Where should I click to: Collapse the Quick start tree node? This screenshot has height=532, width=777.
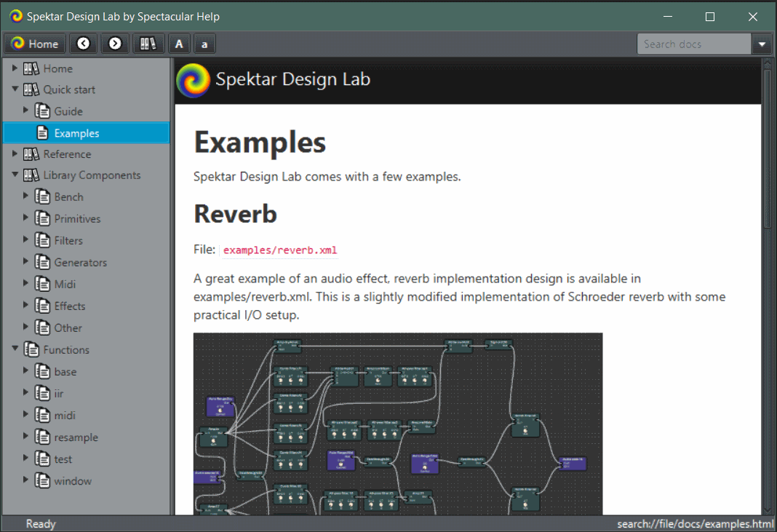(15, 90)
